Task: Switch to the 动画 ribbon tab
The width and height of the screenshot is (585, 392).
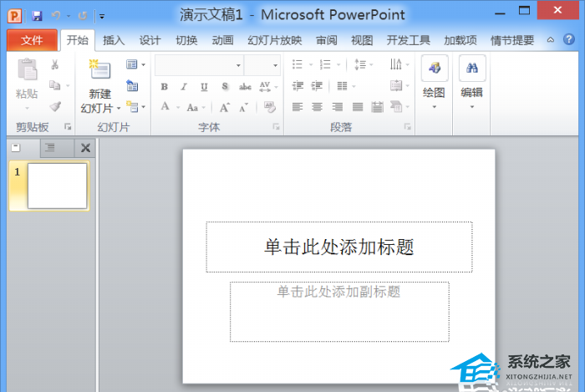Action: [223, 40]
